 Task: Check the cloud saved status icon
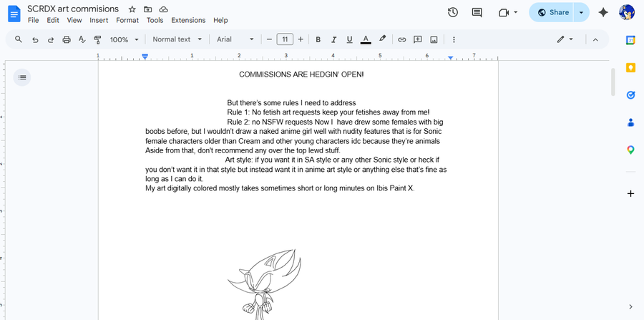pyautogui.click(x=163, y=9)
